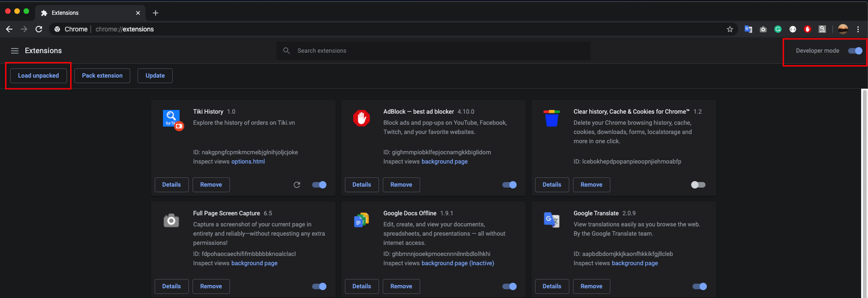The height and width of the screenshot is (298, 868).
Task: Disable Full Page Screen Capture toggle
Action: tap(319, 286)
